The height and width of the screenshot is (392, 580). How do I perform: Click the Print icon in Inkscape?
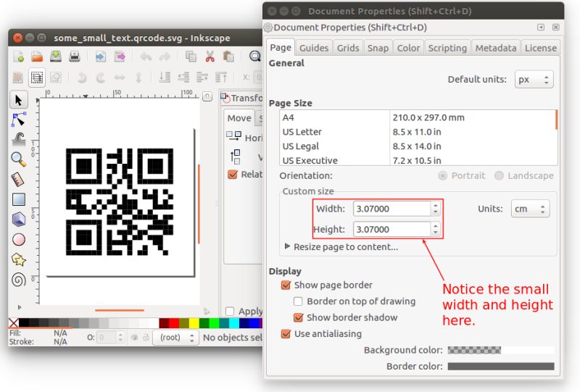[75, 57]
